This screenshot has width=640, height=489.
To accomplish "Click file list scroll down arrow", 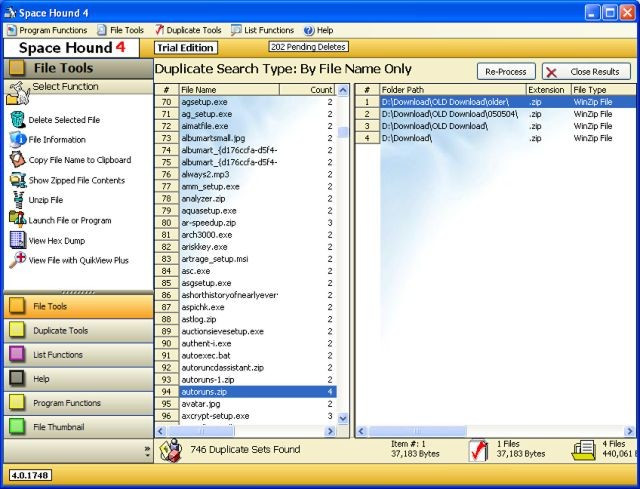I will [343, 418].
